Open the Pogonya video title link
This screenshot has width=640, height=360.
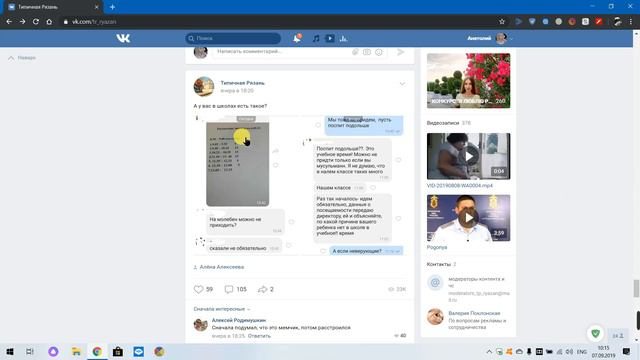(x=437, y=247)
